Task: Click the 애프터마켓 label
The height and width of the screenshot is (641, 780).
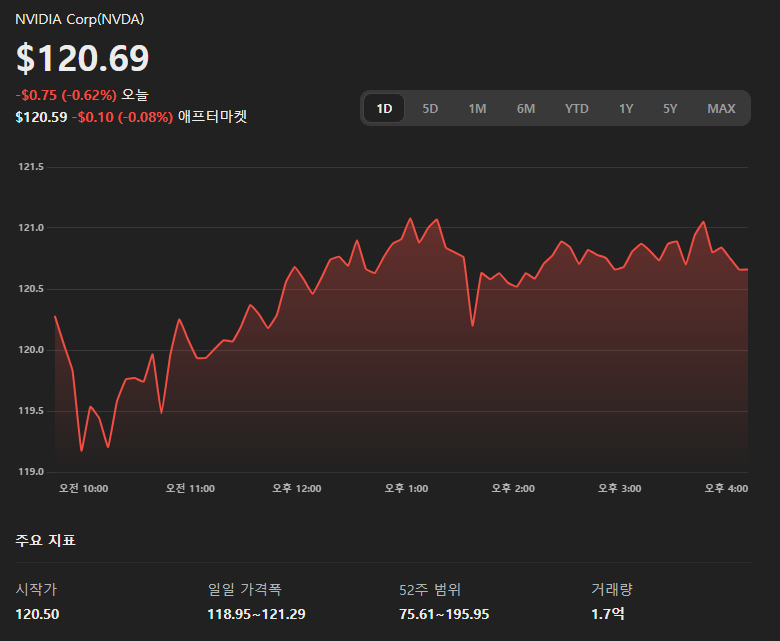Action: point(212,117)
